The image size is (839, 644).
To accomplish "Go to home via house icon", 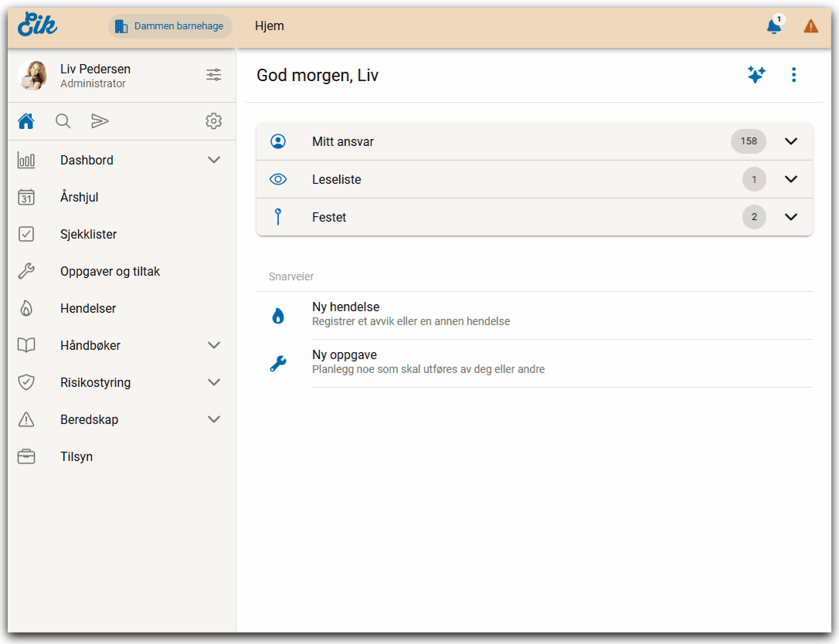I will click(x=26, y=121).
